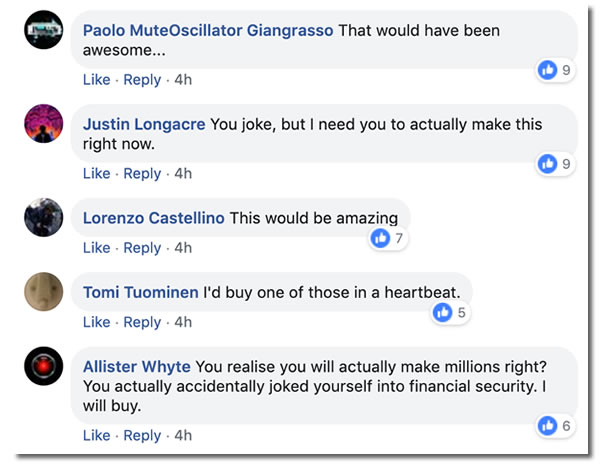
Task: Like Lorenzo's "This would be amazing" comment
Action: pos(96,247)
